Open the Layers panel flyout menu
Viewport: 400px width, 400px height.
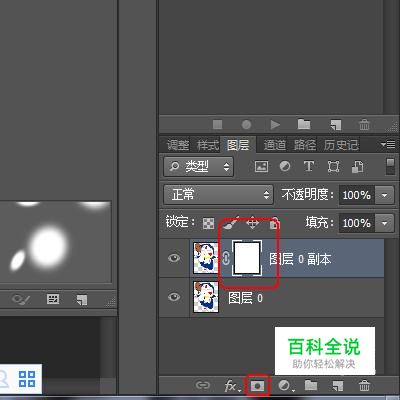click(388, 145)
